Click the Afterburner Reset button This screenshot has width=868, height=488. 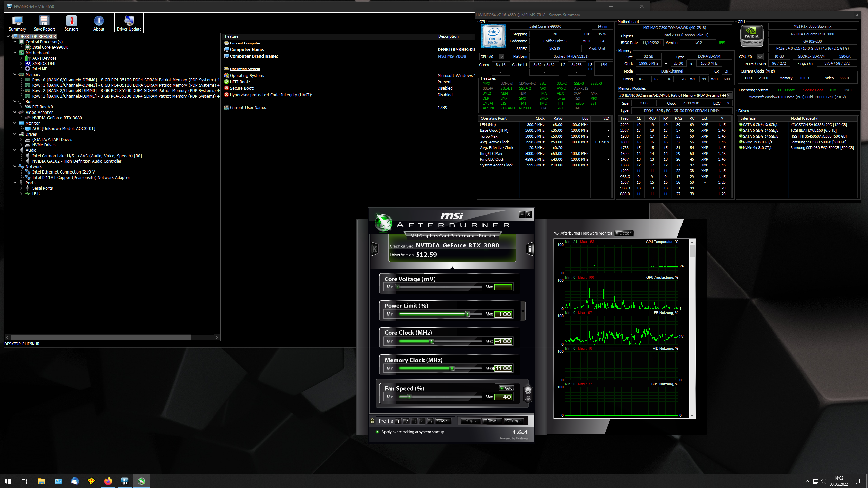point(492,421)
